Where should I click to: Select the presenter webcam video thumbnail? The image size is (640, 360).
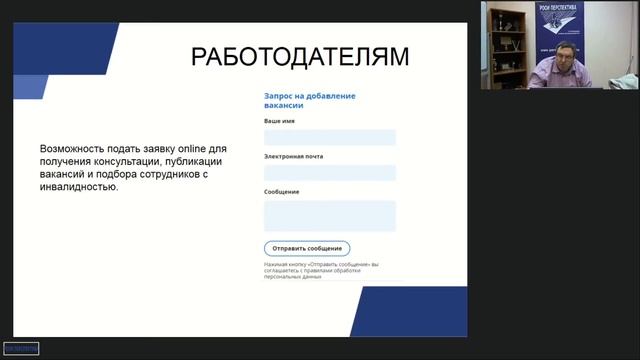tap(559, 45)
